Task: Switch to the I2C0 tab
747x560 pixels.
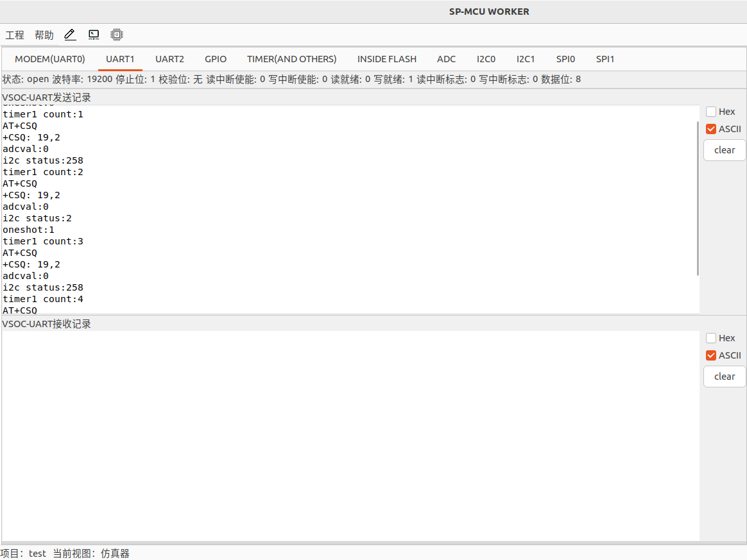Action: (486, 59)
